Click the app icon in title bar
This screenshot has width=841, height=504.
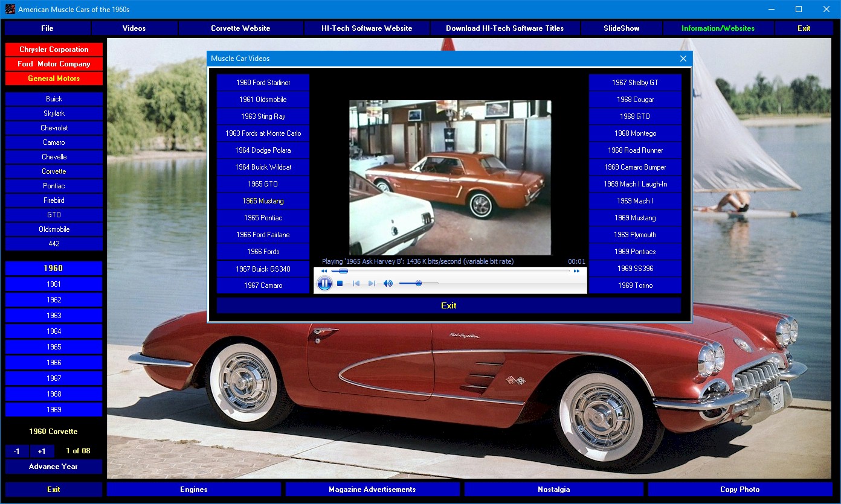pos(10,9)
